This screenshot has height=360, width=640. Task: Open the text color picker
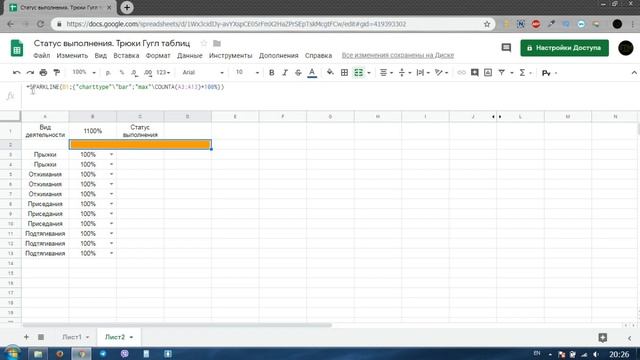click(x=312, y=73)
